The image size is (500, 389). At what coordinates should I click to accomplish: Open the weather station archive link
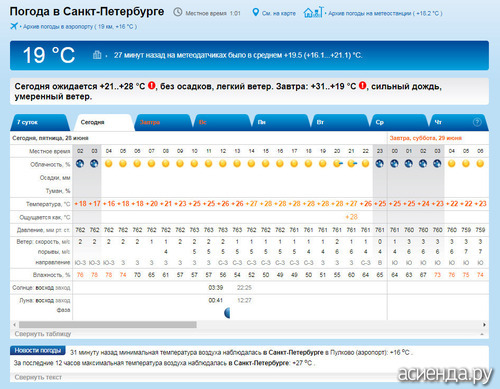coord(385,13)
